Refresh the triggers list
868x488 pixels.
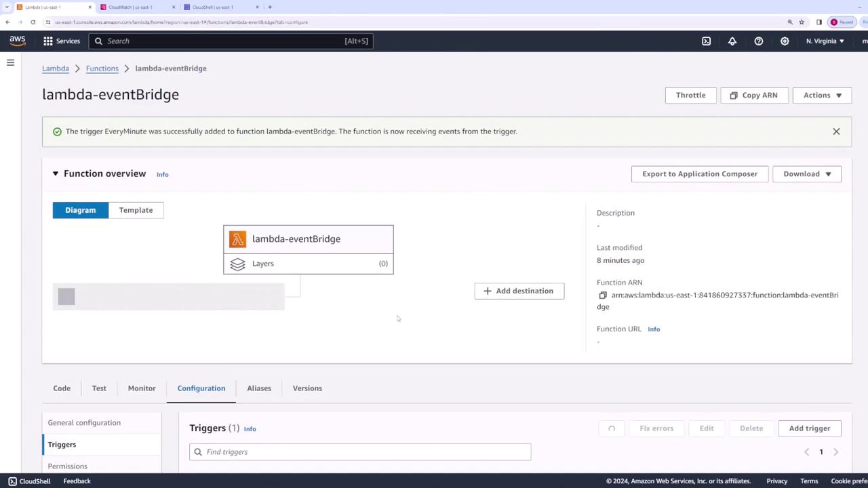(x=612, y=428)
